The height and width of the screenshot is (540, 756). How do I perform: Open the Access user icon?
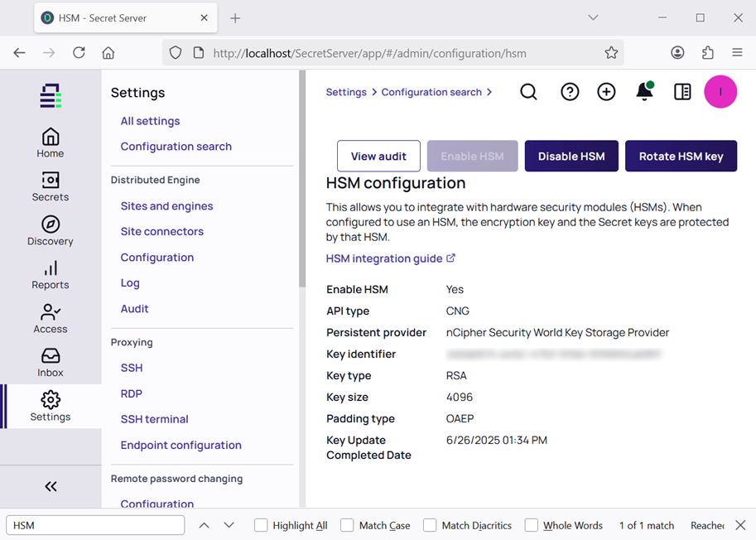pos(51,319)
